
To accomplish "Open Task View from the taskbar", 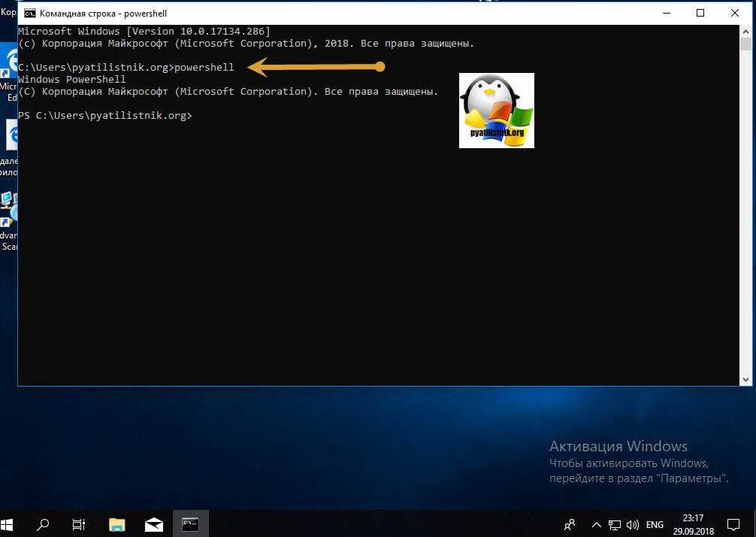I will 79,524.
